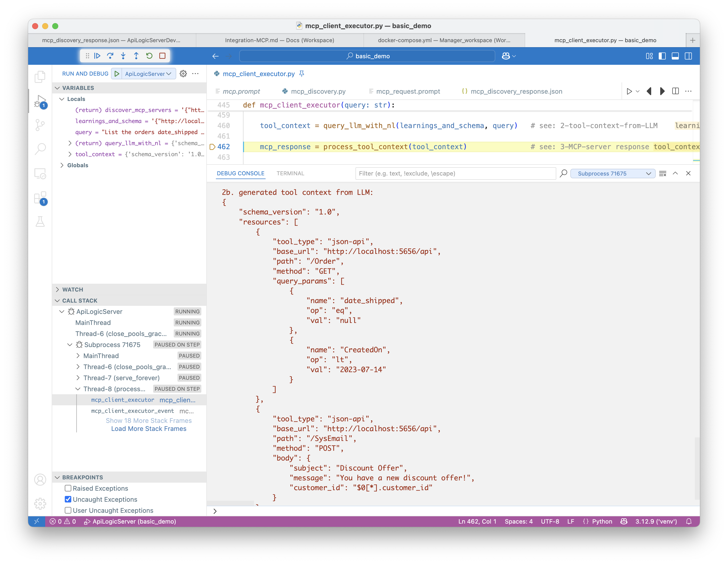
Task: Enable the Raised Exceptions breakpoint
Action: (68, 488)
